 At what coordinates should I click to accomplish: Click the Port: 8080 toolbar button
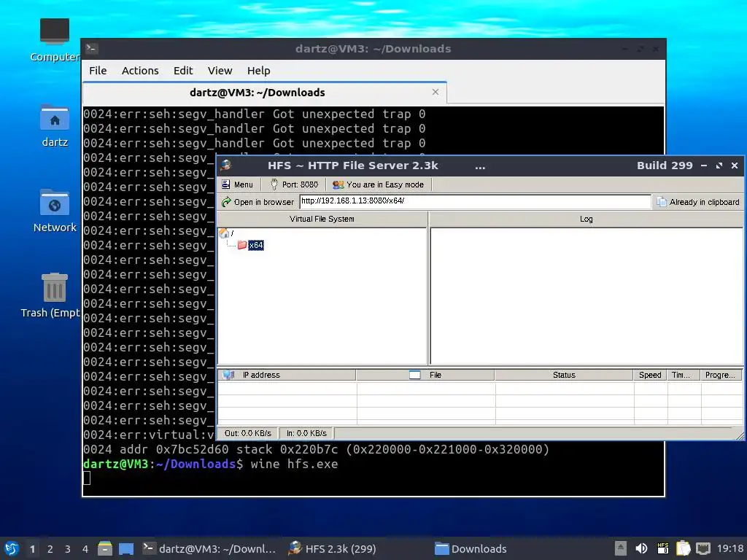[x=294, y=184]
